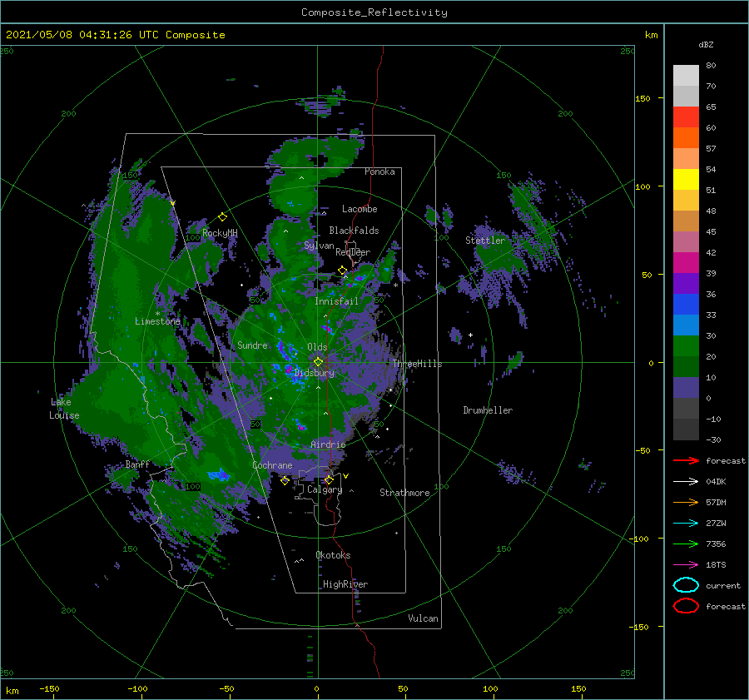Click the yellow diamond marker near RockyMH

(x=222, y=217)
